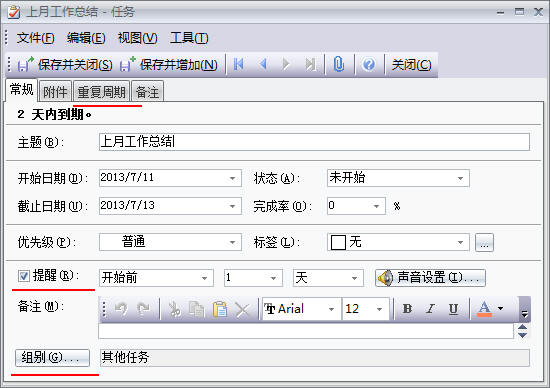Open the 优先级 priority dropdown
Image resolution: width=550 pixels, height=388 pixels.
(232, 242)
